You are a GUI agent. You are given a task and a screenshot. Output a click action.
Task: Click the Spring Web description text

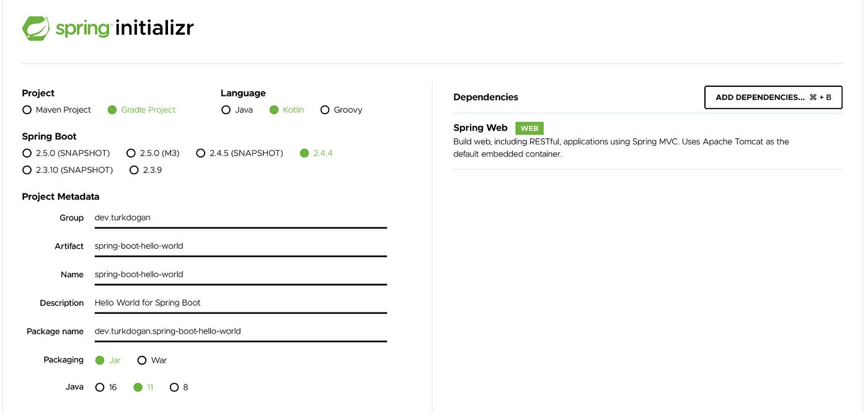(621, 148)
